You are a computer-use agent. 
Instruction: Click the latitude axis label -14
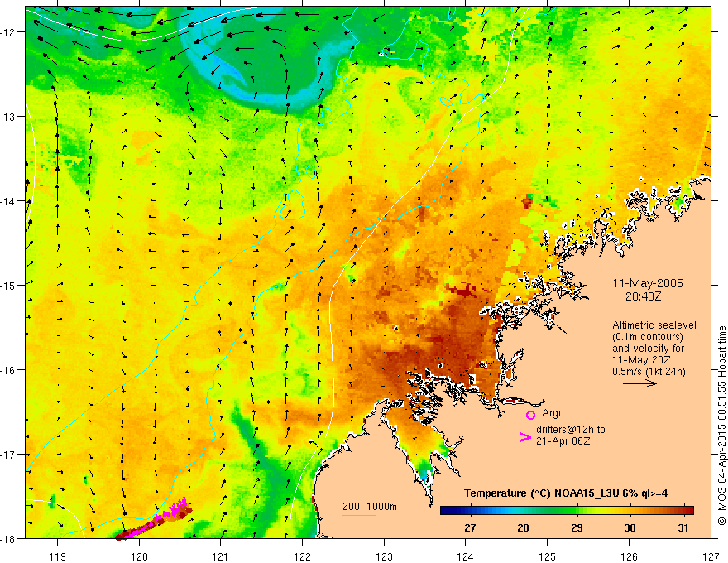9,201
